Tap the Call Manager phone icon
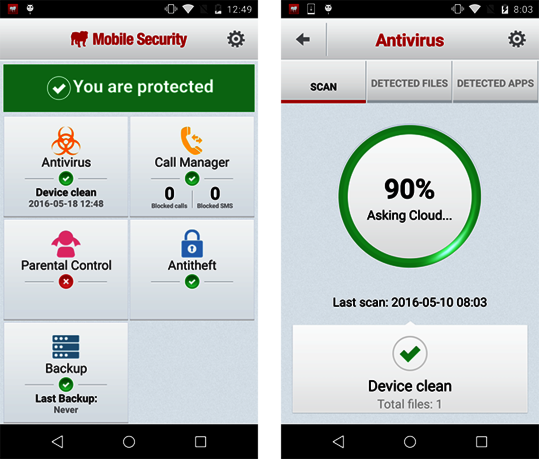The width and height of the screenshot is (539, 459). click(x=192, y=140)
